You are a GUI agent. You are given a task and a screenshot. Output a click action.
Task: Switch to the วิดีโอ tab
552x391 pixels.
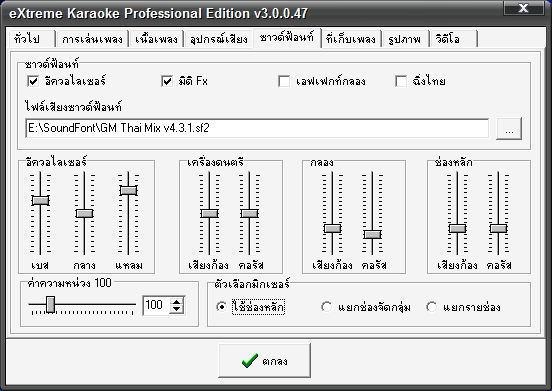point(453,39)
